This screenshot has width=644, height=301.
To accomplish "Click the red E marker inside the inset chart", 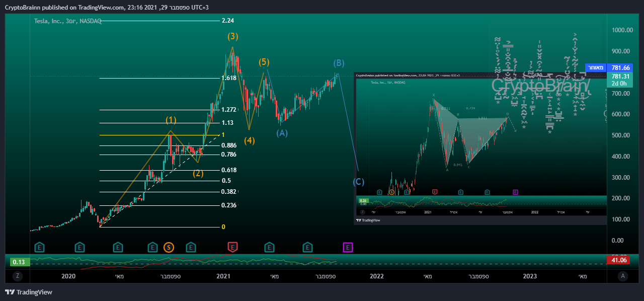I will click(x=435, y=192).
